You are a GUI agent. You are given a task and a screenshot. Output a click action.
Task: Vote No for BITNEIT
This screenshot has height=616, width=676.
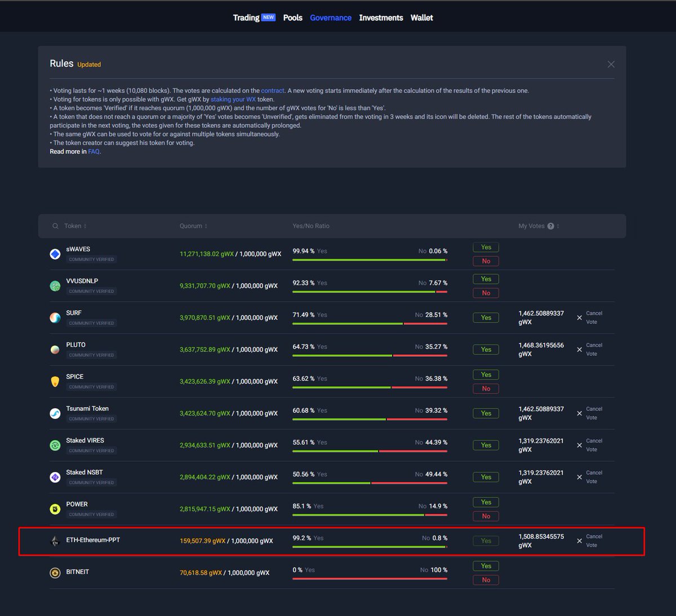(x=486, y=580)
